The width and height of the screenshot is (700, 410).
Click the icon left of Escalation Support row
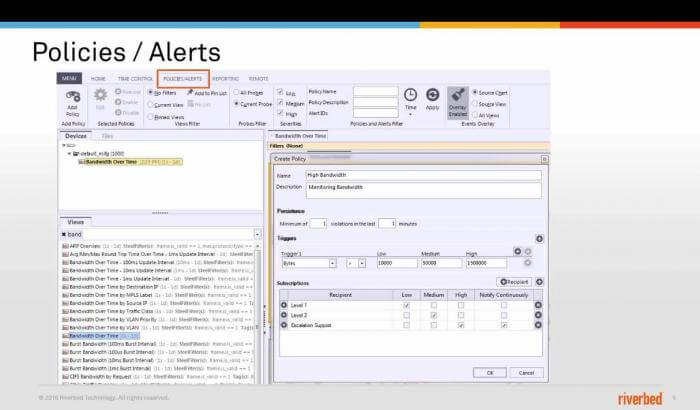(x=284, y=325)
